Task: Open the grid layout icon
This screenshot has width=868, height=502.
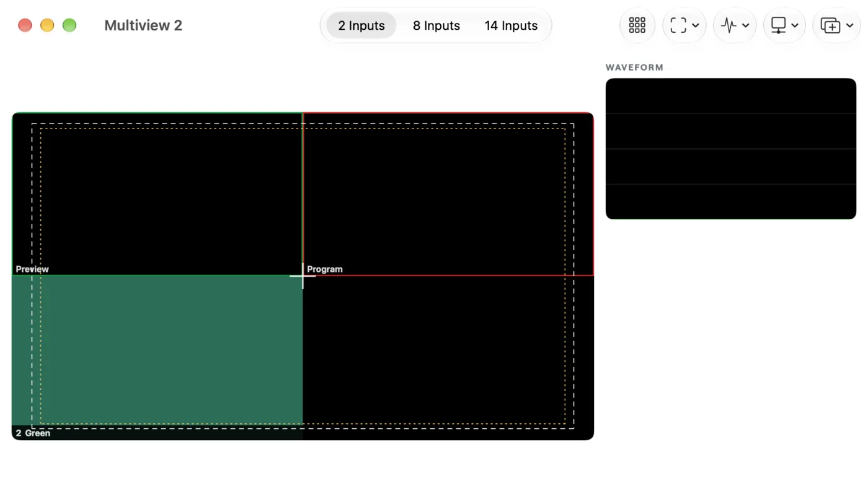Action: tap(637, 25)
